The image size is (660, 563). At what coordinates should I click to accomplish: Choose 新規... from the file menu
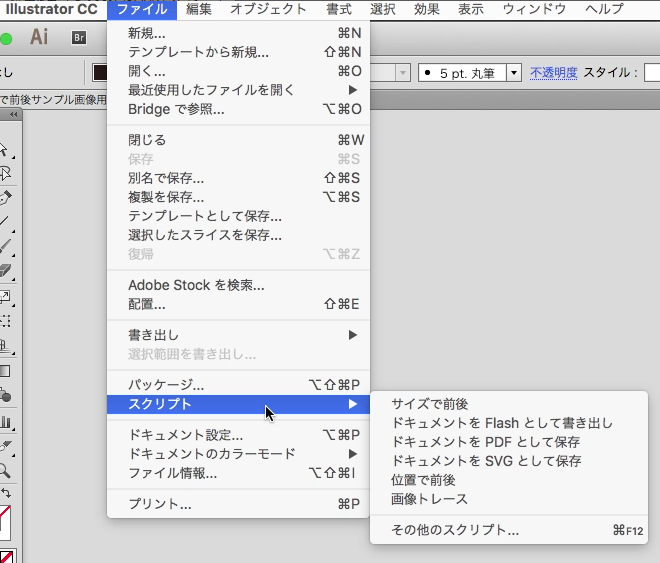tap(238, 33)
